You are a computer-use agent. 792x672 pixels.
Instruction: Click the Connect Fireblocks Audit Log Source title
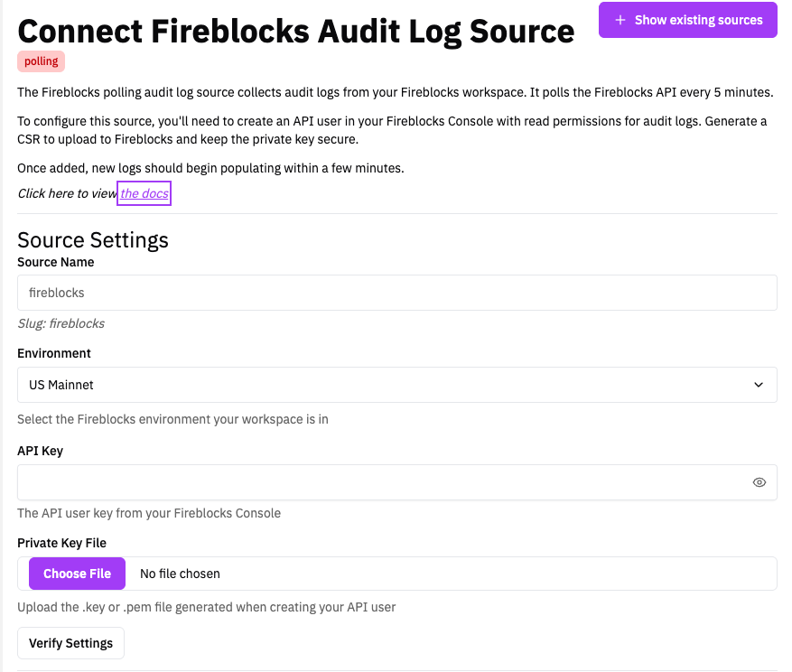[x=295, y=31]
